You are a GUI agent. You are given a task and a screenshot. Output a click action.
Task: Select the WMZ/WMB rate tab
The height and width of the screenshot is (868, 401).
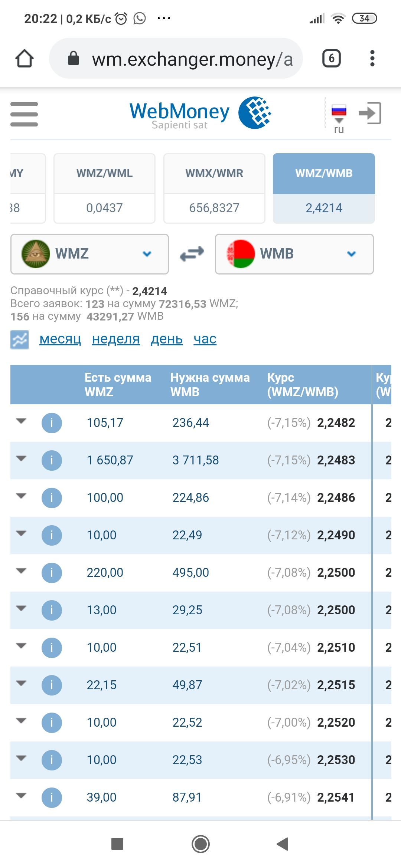[x=324, y=188]
